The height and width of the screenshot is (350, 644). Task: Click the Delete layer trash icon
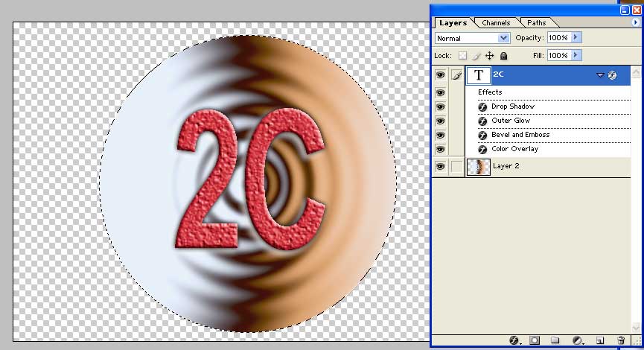621,340
